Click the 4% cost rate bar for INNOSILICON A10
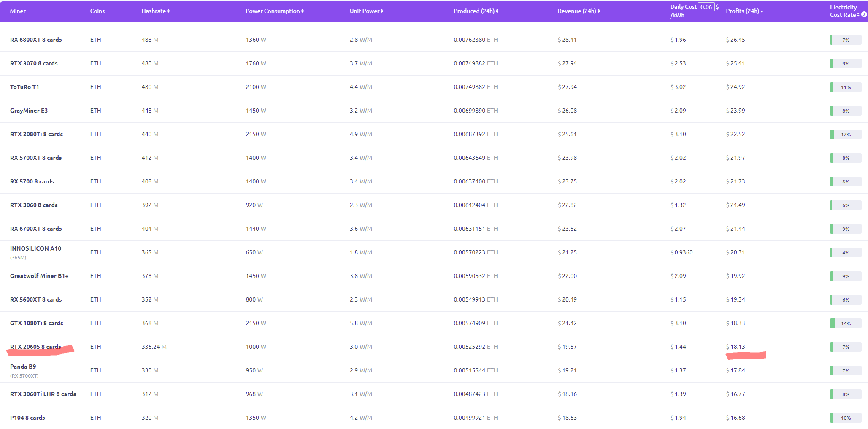This screenshot has width=868, height=429. [x=846, y=253]
